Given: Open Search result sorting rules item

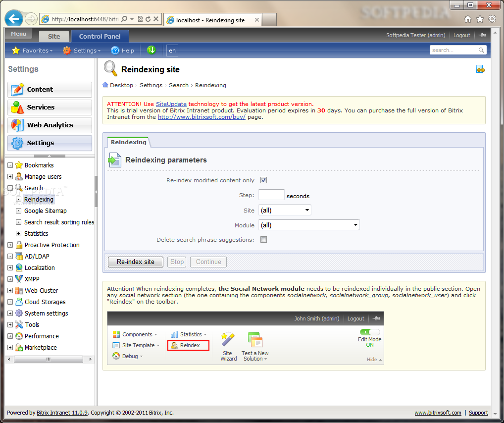Looking at the screenshot, I should point(59,222).
